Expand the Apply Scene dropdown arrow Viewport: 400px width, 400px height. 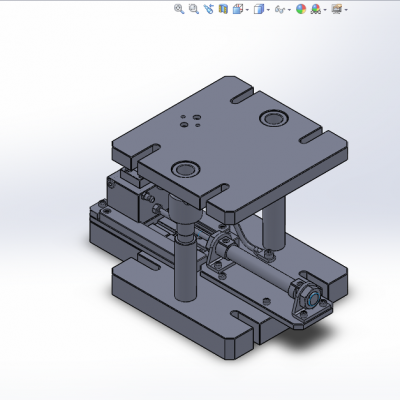pyautogui.click(x=325, y=10)
